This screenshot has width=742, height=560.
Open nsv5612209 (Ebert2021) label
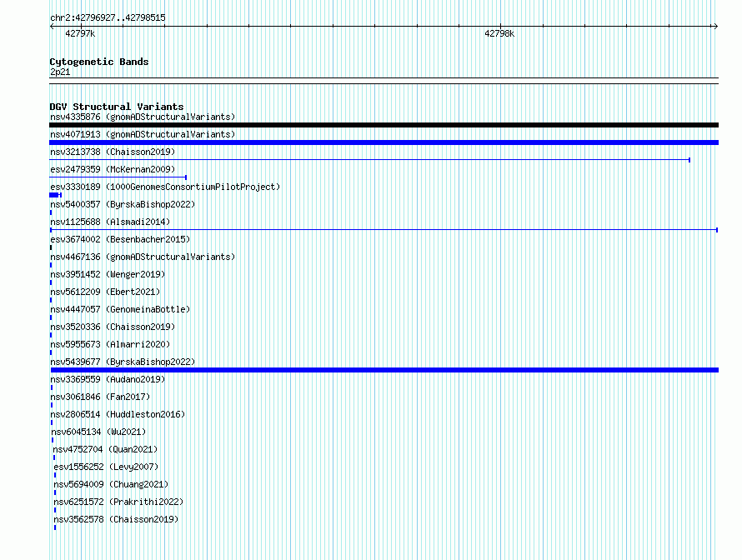coord(105,292)
